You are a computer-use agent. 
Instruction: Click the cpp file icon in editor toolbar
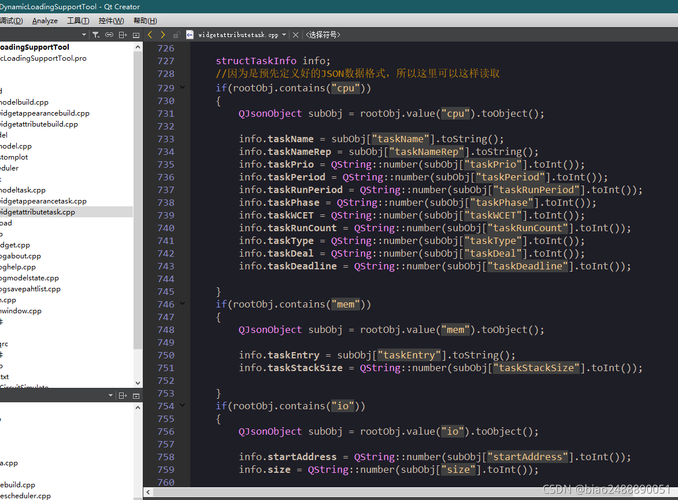pos(190,35)
